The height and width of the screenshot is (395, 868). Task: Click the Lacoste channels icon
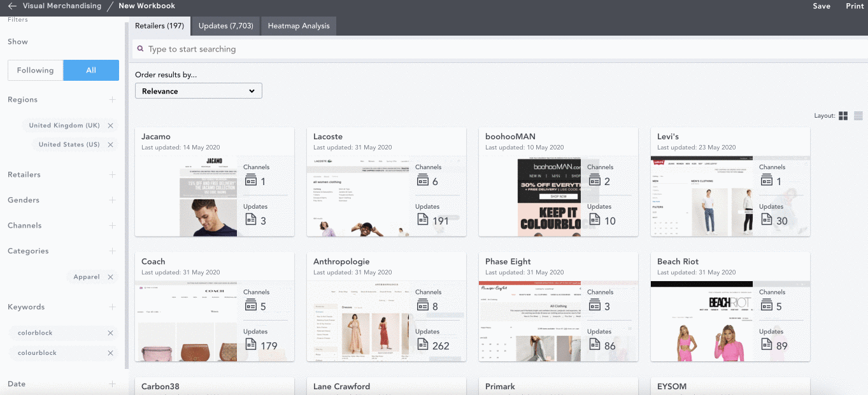[422, 181]
